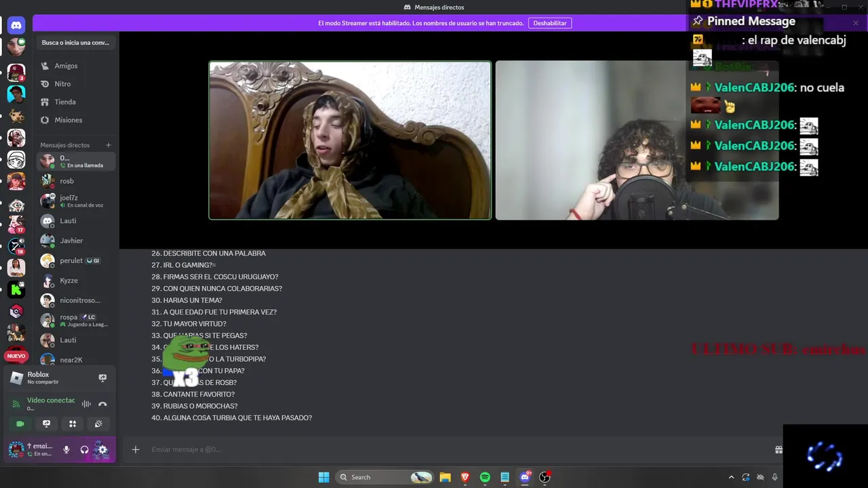Click question '40. ALGUNA COSA TURBIA QUE TE HAYA PASADO?'
868x488 pixels.
click(x=231, y=418)
